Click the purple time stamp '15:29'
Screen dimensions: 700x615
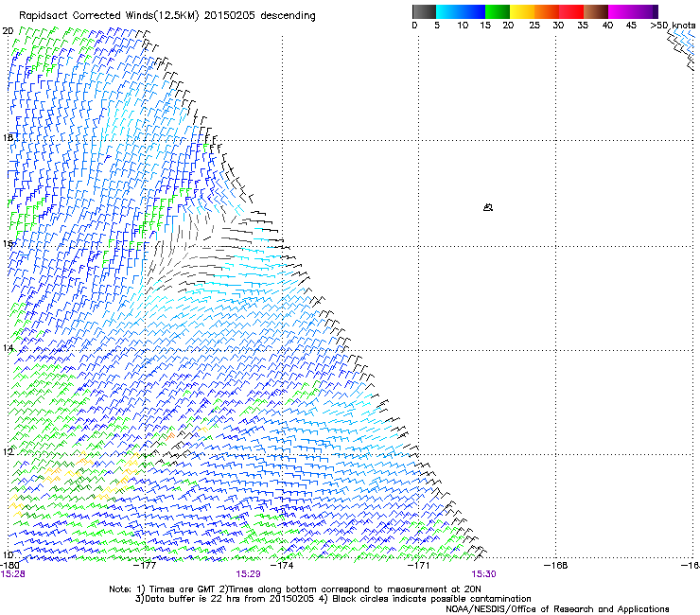coord(248,574)
